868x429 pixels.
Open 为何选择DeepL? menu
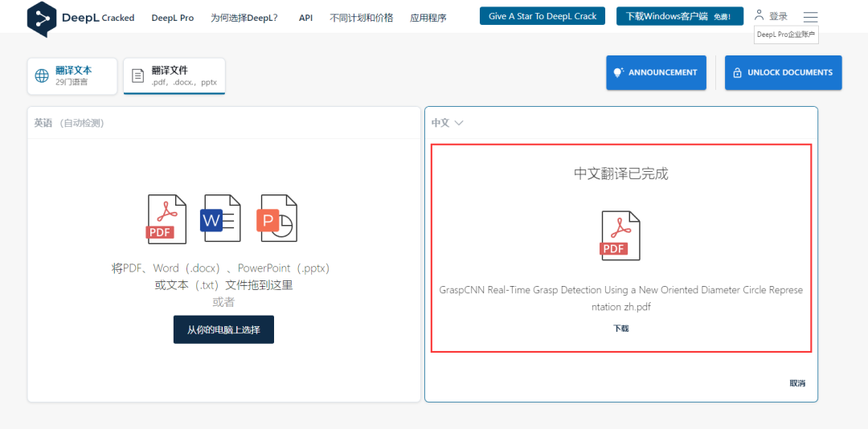point(244,18)
